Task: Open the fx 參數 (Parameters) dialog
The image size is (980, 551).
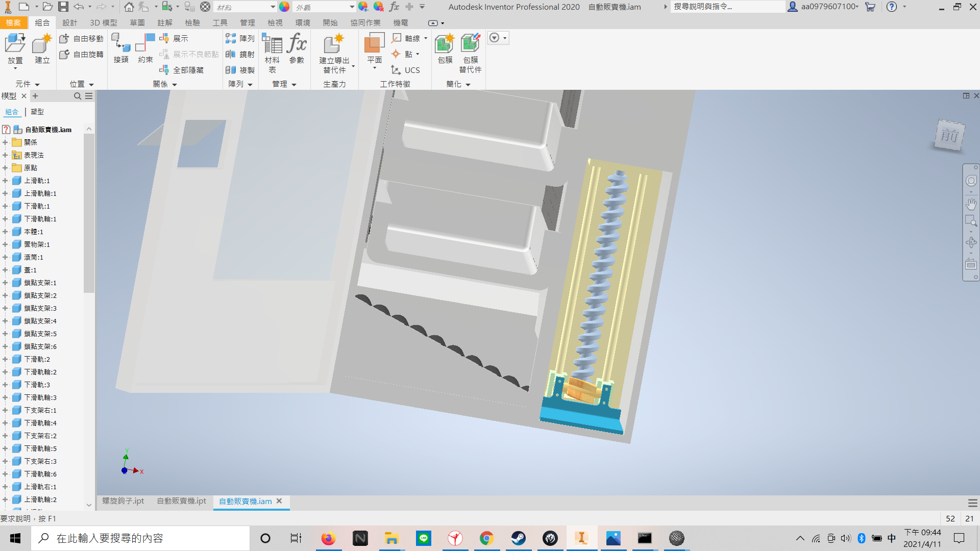Action: (297, 48)
